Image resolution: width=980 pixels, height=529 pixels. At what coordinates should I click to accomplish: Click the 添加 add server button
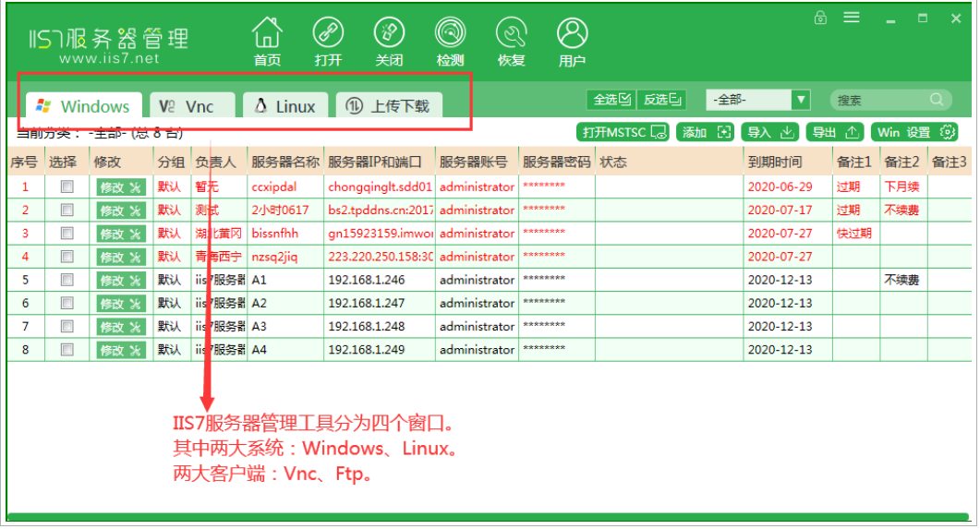point(705,132)
